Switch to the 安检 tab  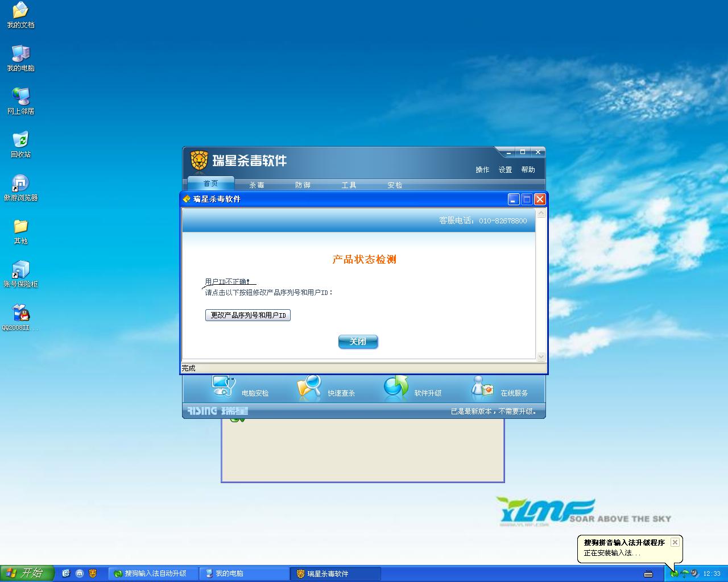click(395, 185)
